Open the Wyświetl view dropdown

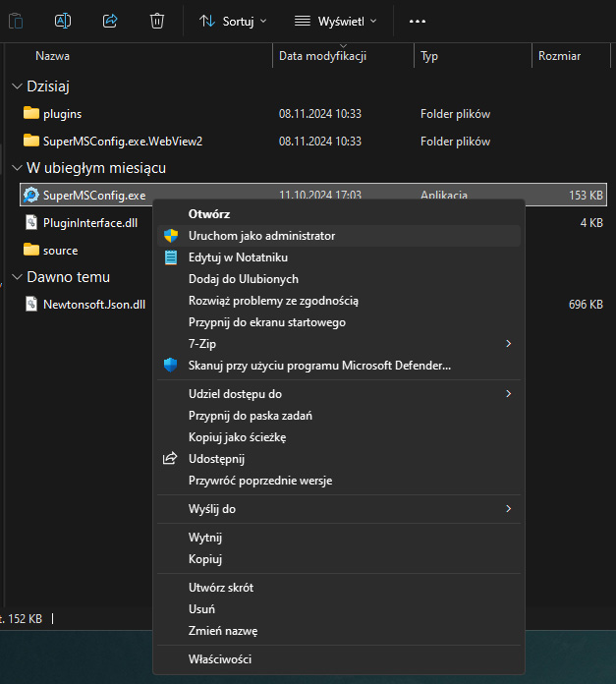tap(335, 21)
